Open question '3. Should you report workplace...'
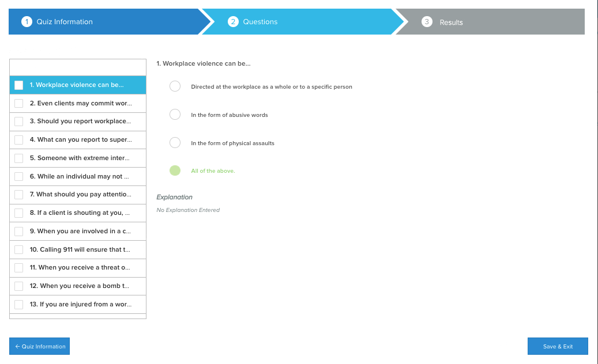The image size is (598, 364). coord(78,122)
